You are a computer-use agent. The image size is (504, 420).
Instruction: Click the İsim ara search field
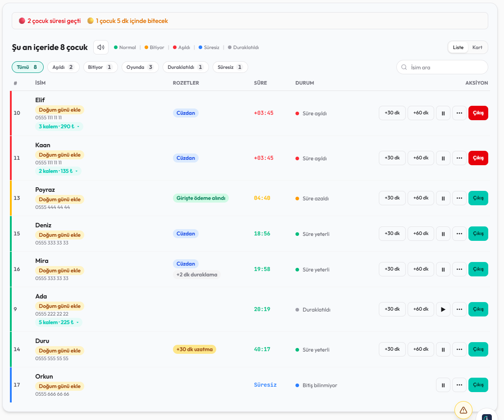[442, 68]
